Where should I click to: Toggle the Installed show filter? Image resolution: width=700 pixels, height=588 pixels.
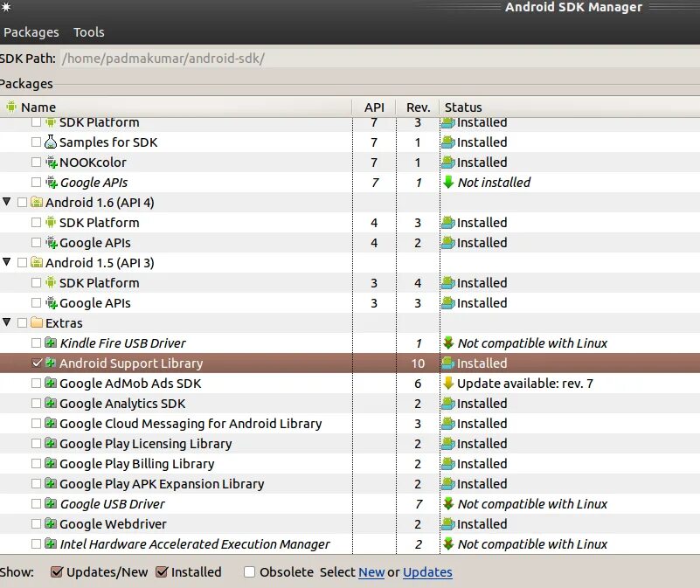tap(162, 572)
